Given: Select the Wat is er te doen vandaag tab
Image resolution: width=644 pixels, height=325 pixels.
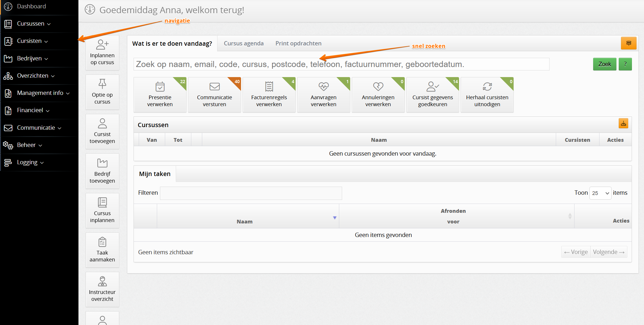Looking at the screenshot, I should tap(172, 43).
